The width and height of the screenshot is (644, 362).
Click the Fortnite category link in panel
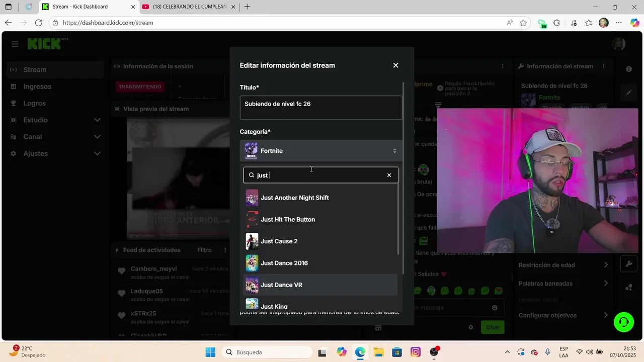click(549, 98)
